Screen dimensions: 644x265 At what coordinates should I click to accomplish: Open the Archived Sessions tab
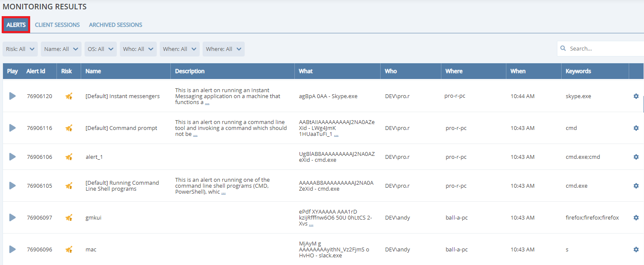click(116, 25)
